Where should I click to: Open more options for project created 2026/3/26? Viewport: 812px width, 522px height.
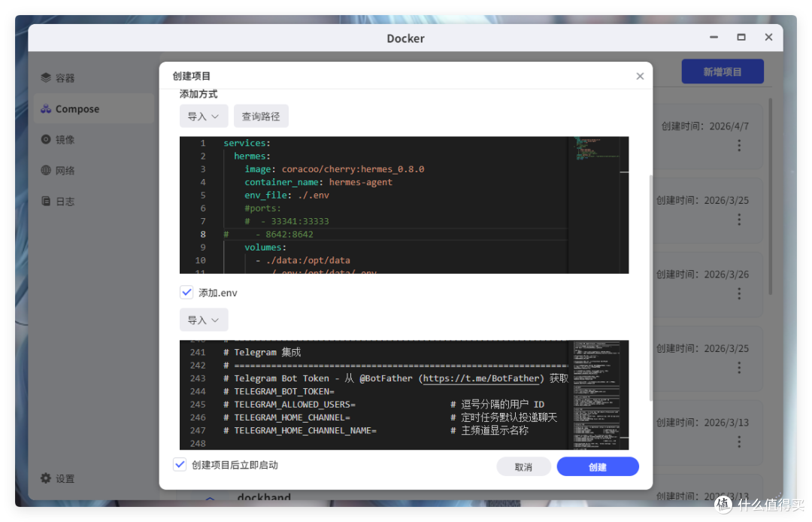(739, 293)
